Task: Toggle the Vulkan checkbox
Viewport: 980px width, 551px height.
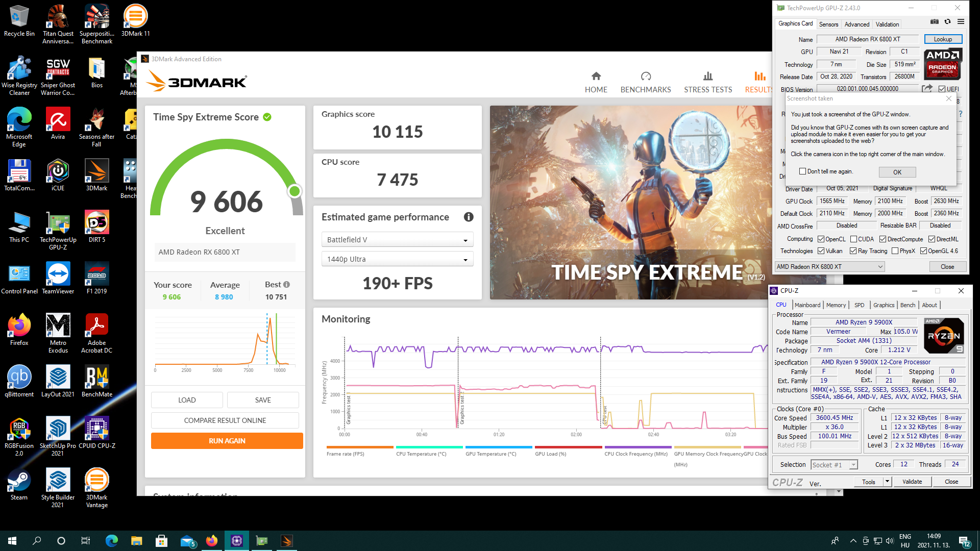Action: coord(821,251)
